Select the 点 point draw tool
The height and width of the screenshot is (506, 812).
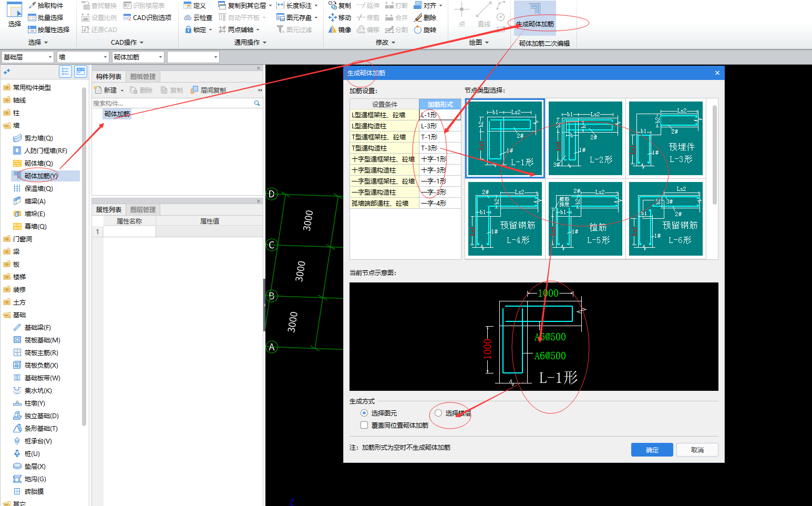click(x=461, y=15)
